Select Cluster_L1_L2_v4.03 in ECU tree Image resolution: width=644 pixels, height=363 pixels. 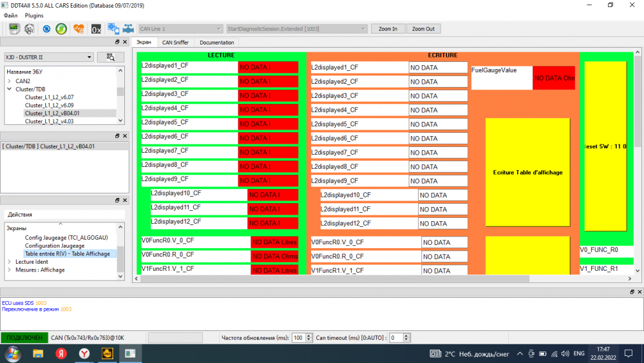(x=50, y=121)
